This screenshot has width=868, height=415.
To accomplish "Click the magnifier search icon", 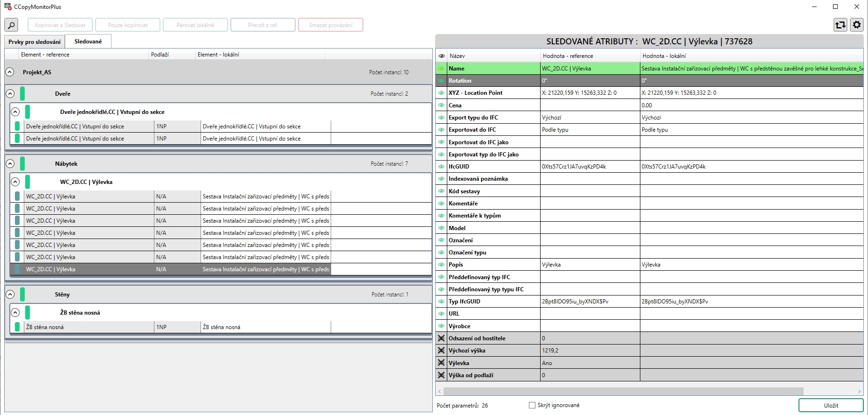I will pyautogui.click(x=11, y=25).
